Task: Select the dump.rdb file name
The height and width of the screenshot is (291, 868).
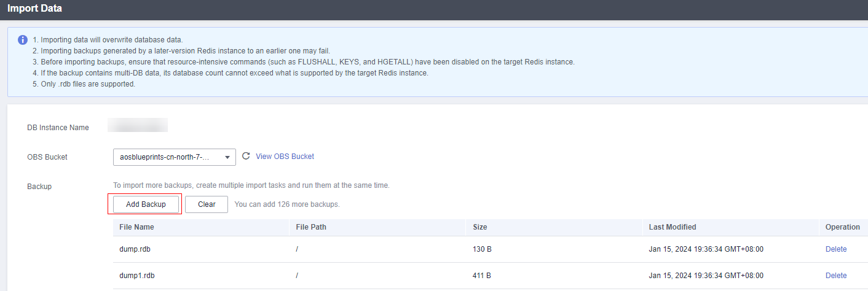Action: pyautogui.click(x=134, y=249)
